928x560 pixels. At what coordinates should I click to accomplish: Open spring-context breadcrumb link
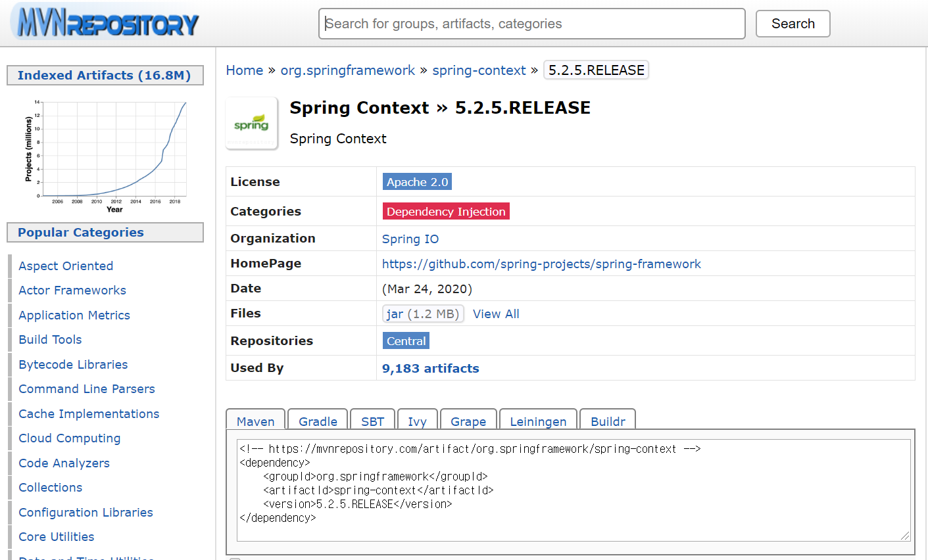pos(479,70)
